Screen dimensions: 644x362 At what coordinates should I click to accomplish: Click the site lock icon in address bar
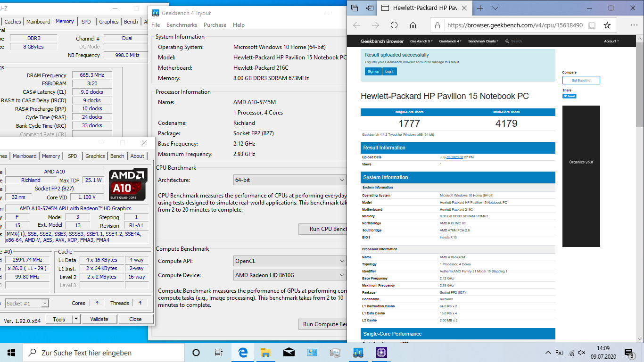(438, 25)
